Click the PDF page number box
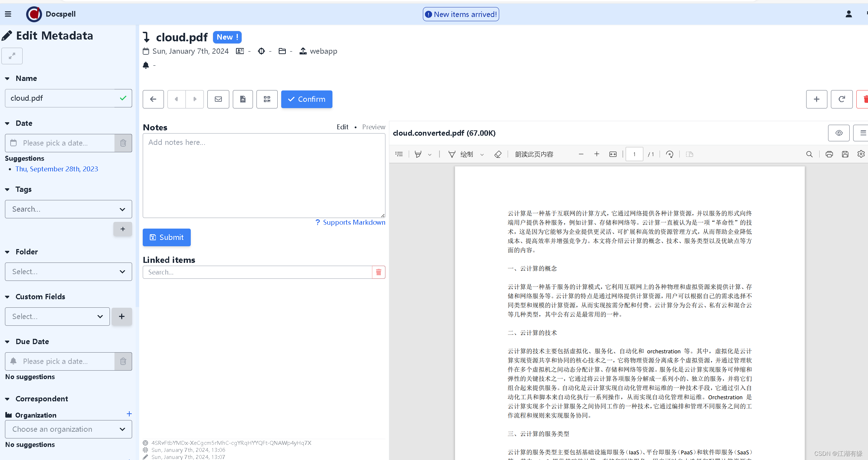868x460 pixels. coord(634,154)
